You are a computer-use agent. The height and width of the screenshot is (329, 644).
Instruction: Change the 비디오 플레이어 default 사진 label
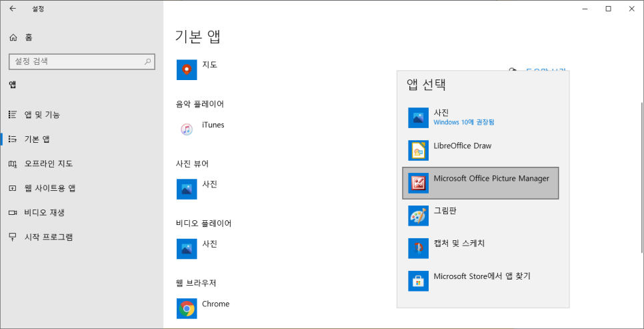[x=209, y=244]
